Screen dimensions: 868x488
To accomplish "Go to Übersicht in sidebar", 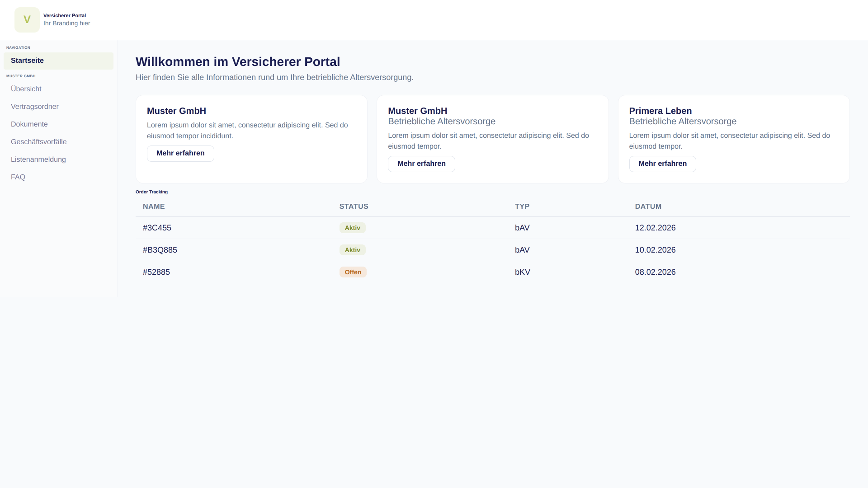I will 26,89.
